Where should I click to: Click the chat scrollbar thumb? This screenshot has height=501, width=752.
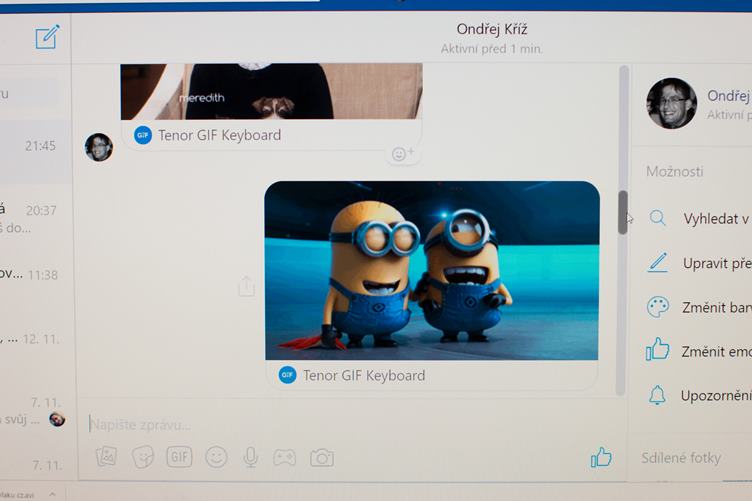coord(623,212)
